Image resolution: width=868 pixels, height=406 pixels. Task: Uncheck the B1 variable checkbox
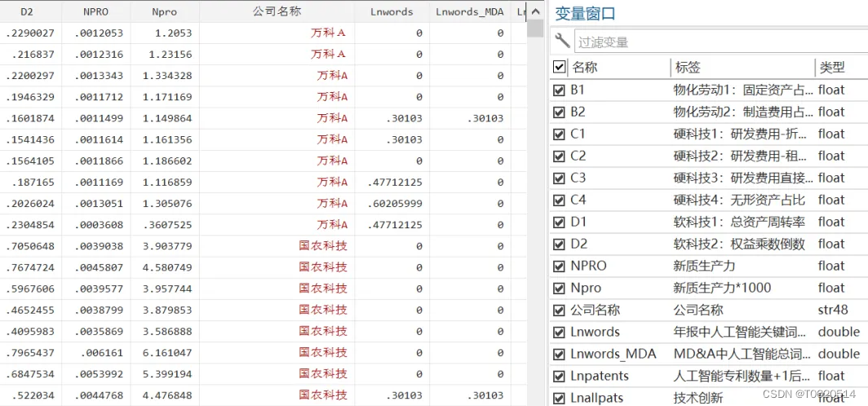(x=559, y=90)
